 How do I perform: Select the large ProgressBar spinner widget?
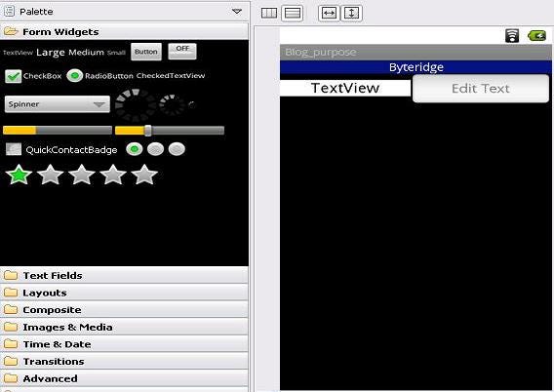click(136, 105)
